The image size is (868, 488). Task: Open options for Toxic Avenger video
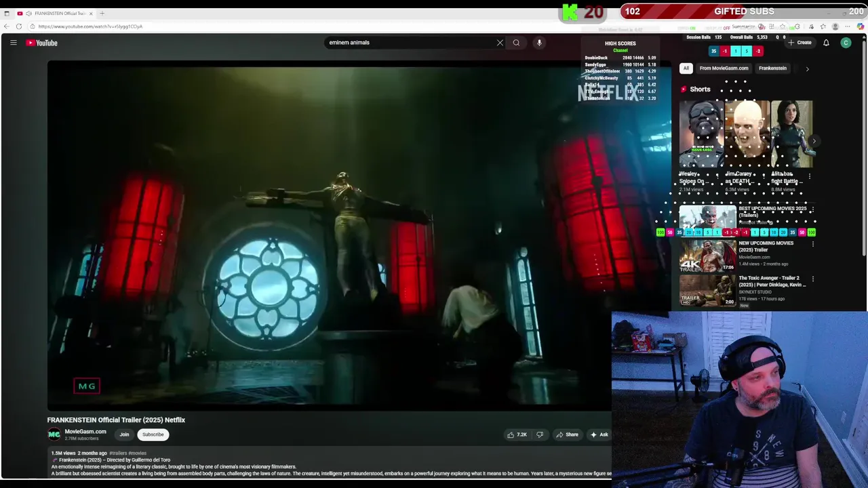pyautogui.click(x=812, y=279)
